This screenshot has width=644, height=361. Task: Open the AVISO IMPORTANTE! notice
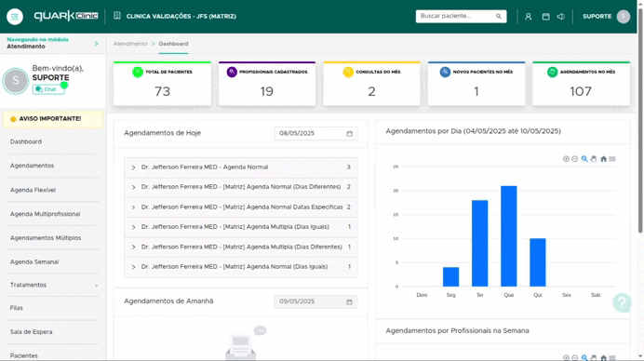click(x=53, y=119)
